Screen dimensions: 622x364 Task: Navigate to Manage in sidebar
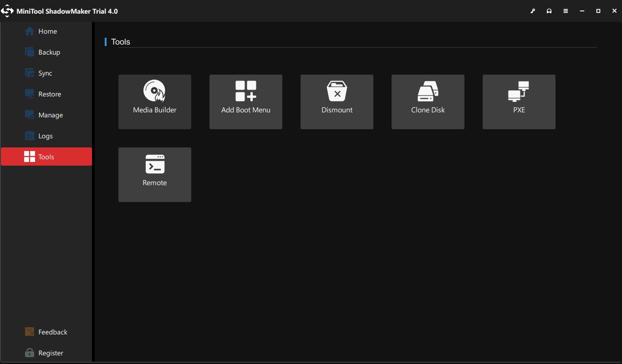pos(46,115)
